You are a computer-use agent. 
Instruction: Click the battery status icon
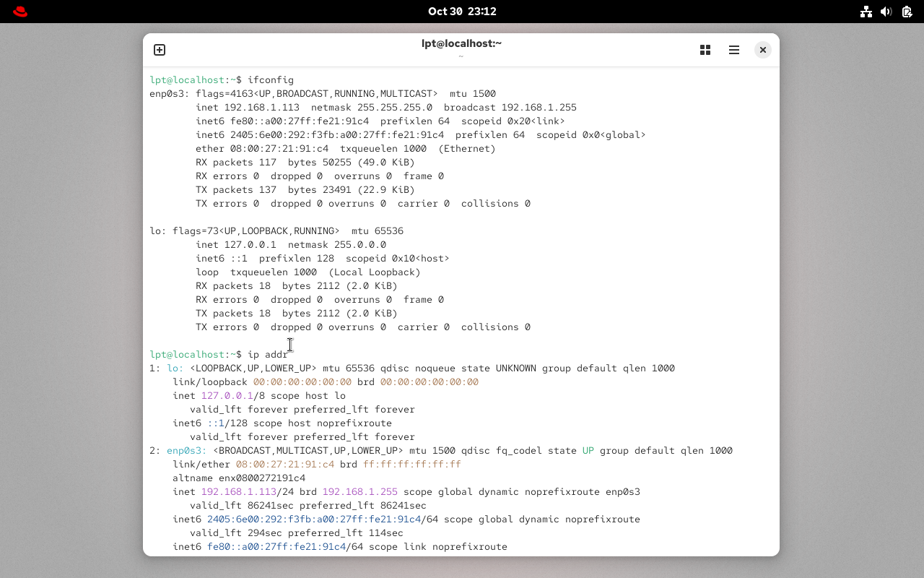pyautogui.click(x=907, y=12)
